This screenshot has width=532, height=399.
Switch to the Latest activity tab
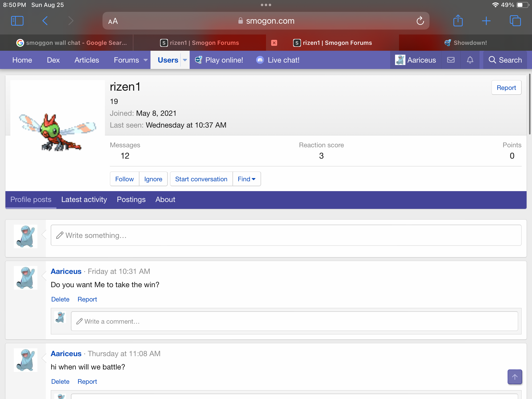point(84,199)
